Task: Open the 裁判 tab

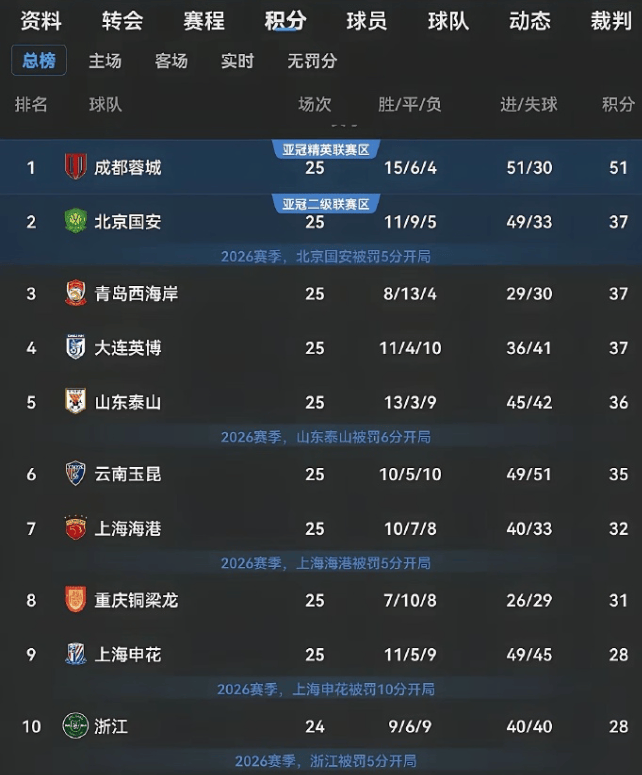Action: 611,21
